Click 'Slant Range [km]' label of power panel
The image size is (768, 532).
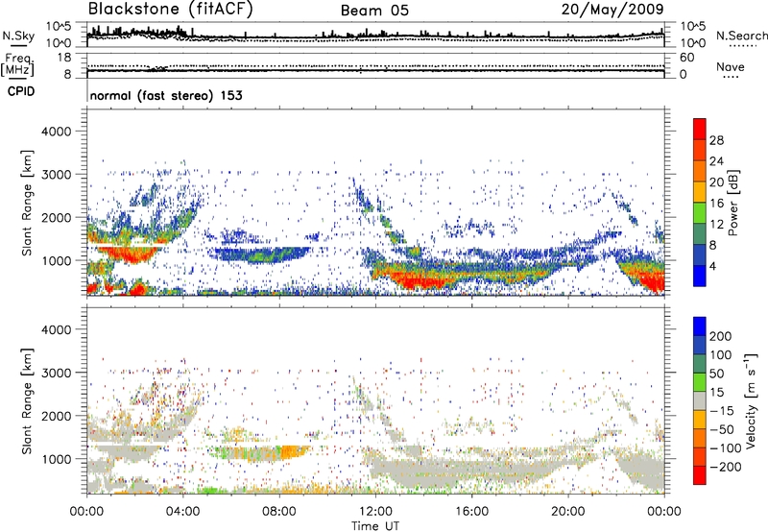27,203
